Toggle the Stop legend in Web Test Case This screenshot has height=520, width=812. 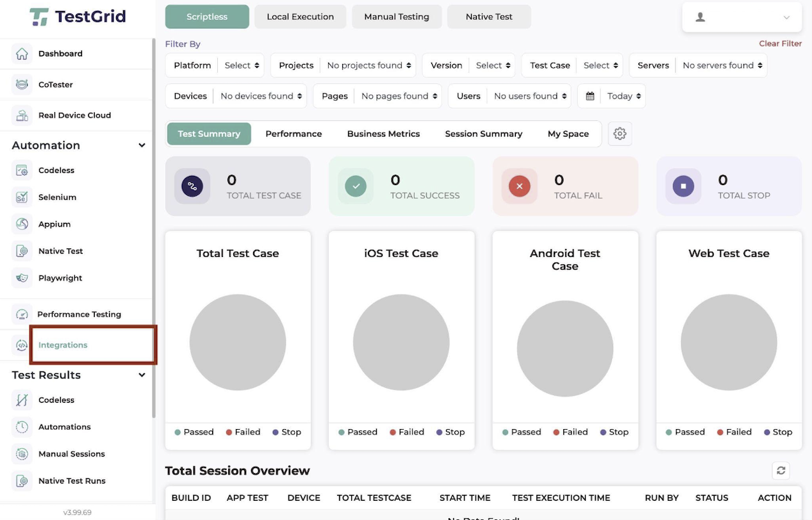click(778, 432)
